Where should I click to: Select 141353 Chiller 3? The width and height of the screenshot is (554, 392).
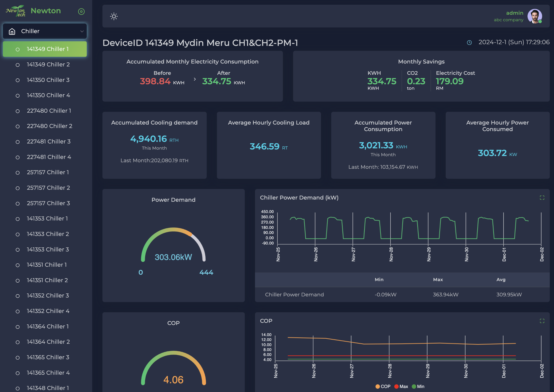pyautogui.click(x=45, y=249)
